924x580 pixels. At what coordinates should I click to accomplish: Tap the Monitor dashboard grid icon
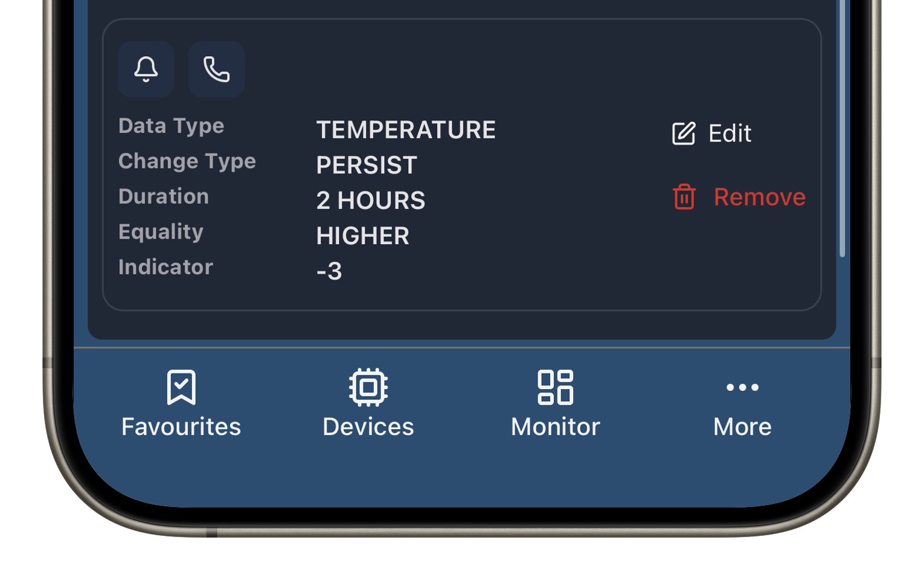(x=556, y=387)
